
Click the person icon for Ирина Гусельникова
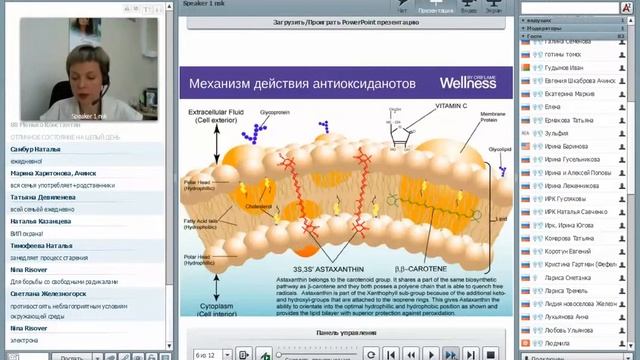pyautogui.click(x=622, y=160)
